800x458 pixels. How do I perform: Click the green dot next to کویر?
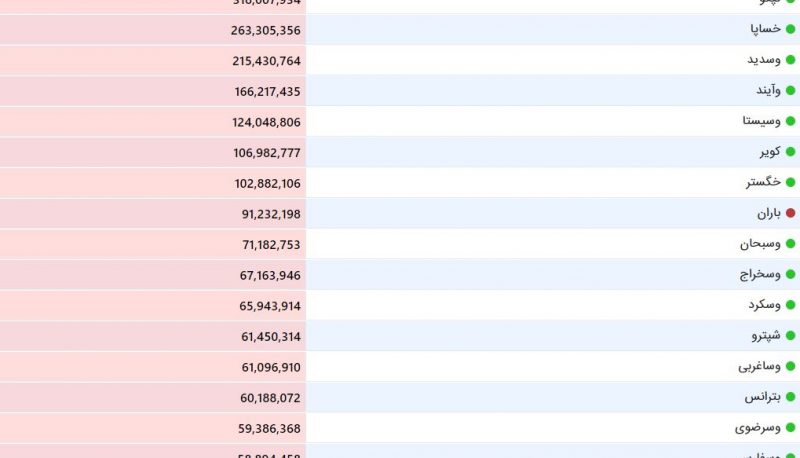point(790,152)
